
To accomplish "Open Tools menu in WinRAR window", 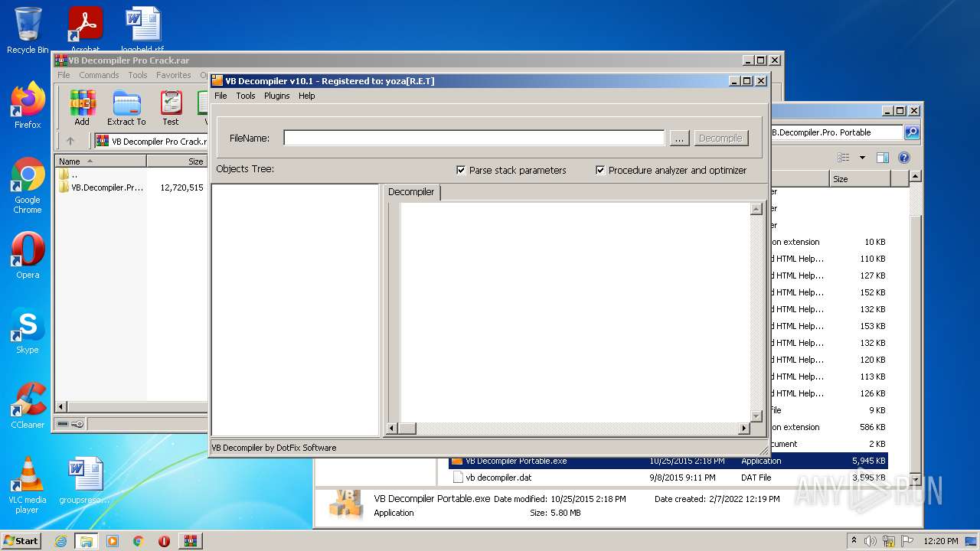I will (x=138, y=75).
